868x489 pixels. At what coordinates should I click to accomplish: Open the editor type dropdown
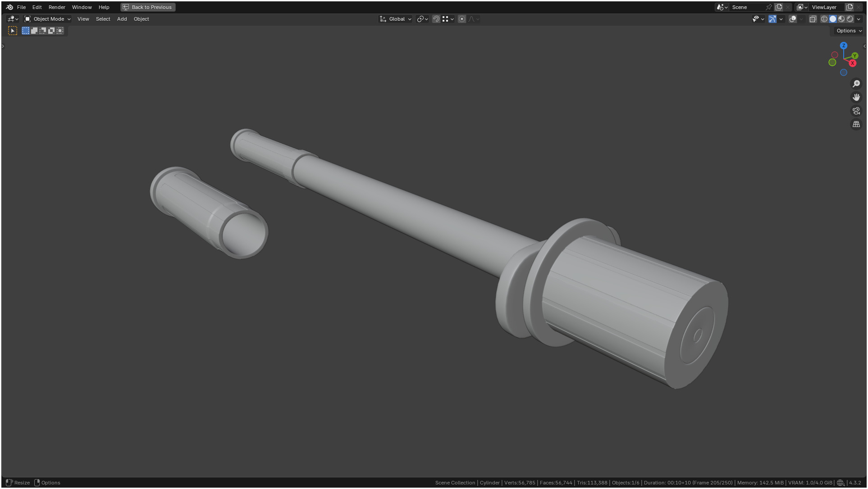(x=13, y=19)
